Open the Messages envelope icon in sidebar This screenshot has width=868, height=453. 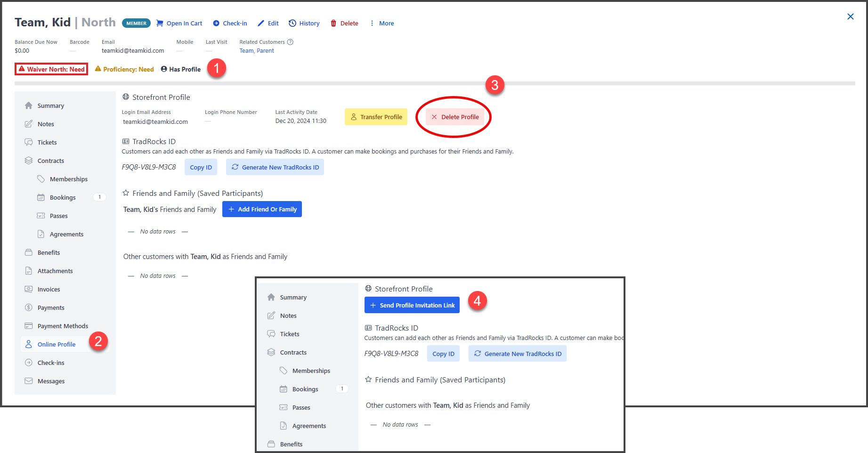coord(29,381)
